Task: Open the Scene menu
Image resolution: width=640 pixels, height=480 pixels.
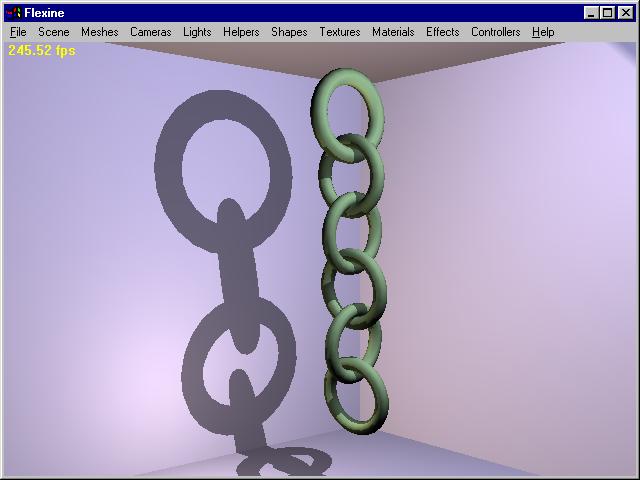Action: (53, 32)
